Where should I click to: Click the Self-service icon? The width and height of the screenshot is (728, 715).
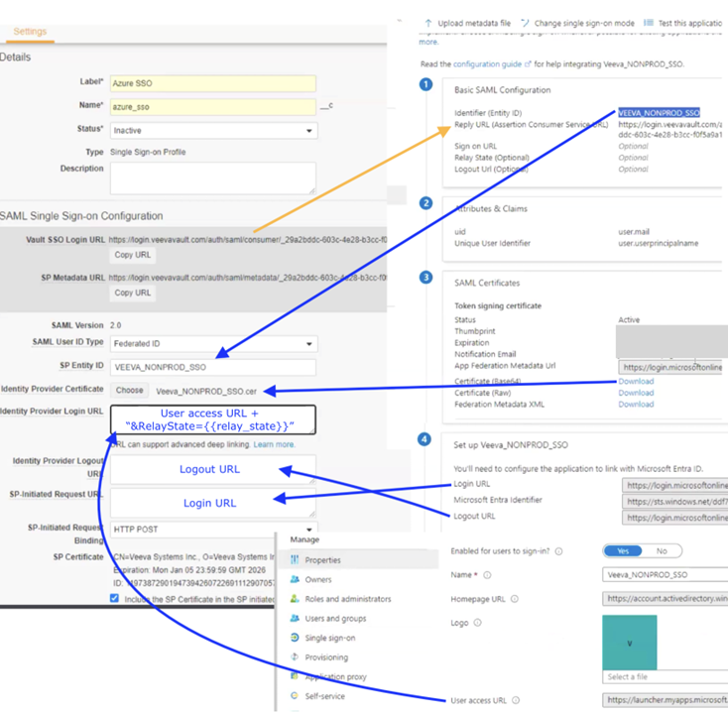point(295,696)
